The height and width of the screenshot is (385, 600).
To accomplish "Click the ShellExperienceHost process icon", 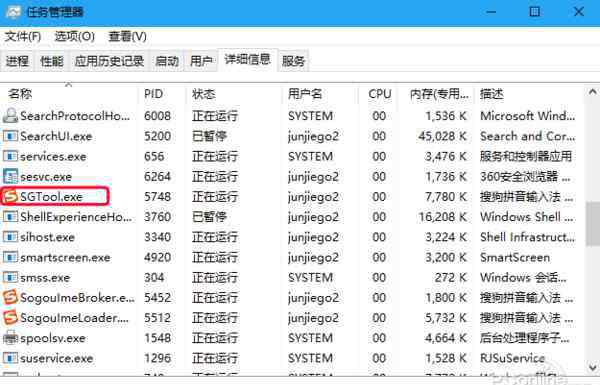I will click(10, 217).
